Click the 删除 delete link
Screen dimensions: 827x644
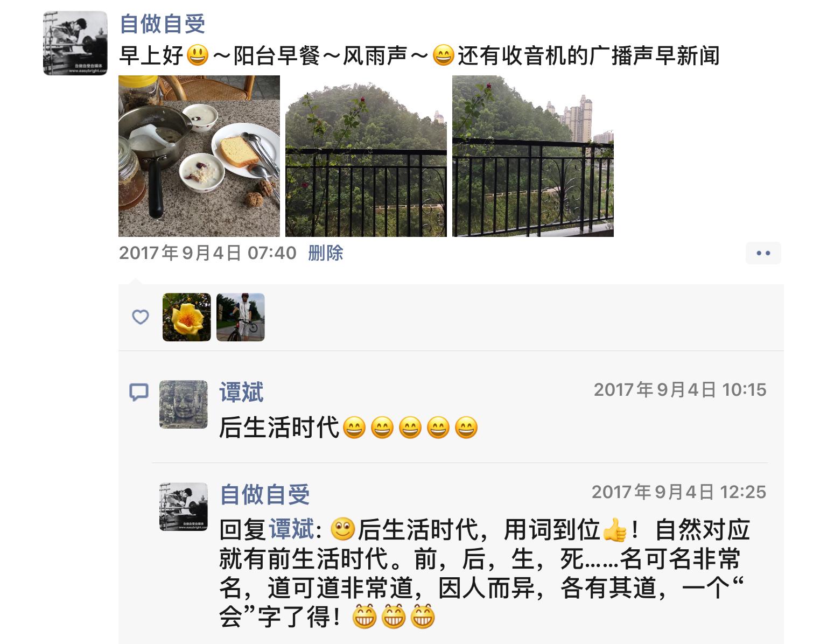pyautogui.click(x=326, y=253)
